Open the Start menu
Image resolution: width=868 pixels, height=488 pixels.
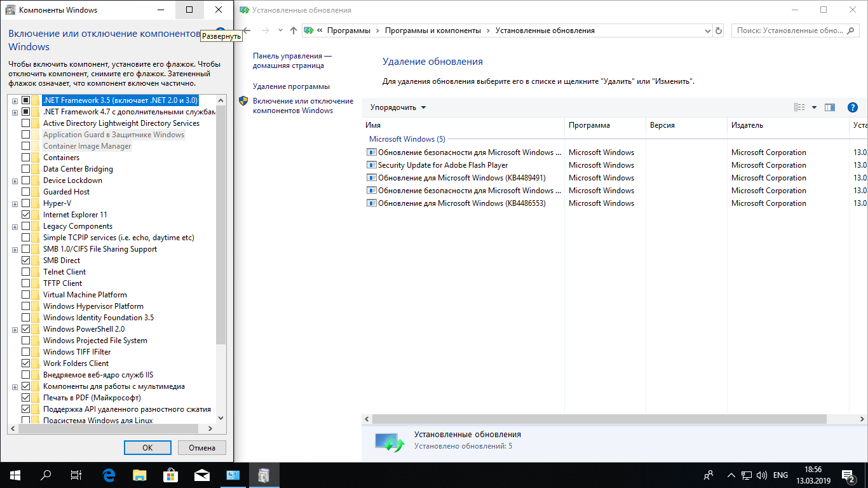[x=15, y=475]
